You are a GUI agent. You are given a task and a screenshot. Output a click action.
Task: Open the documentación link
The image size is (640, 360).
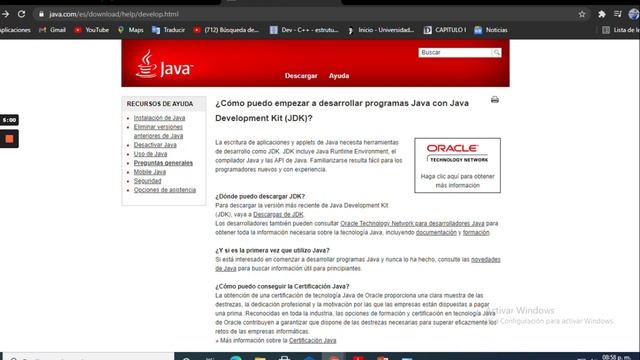point(436,232)
